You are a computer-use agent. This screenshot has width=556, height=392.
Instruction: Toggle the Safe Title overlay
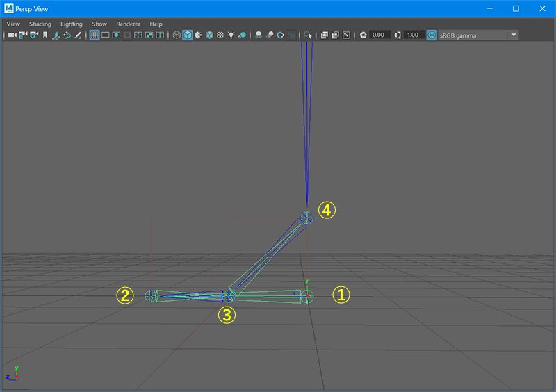(161, 35)
